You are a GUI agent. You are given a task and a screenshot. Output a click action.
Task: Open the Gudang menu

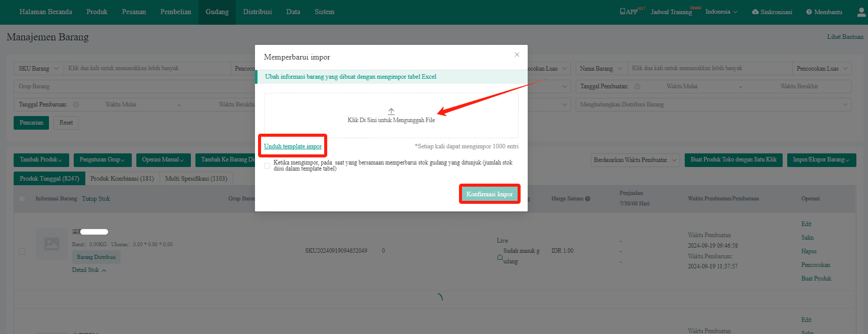217,12
